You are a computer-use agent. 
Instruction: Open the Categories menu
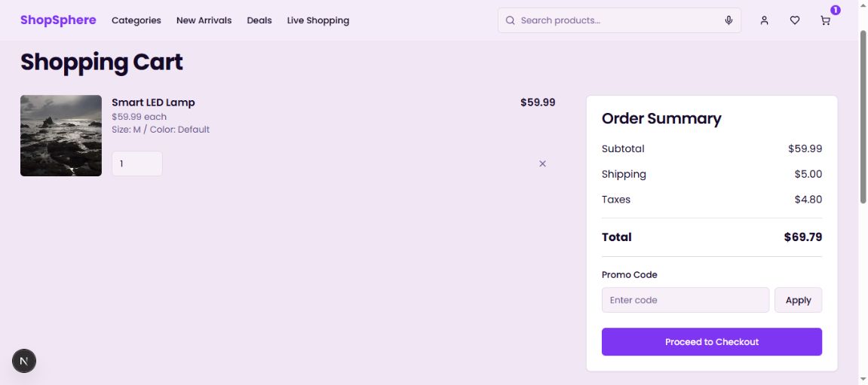136,20
